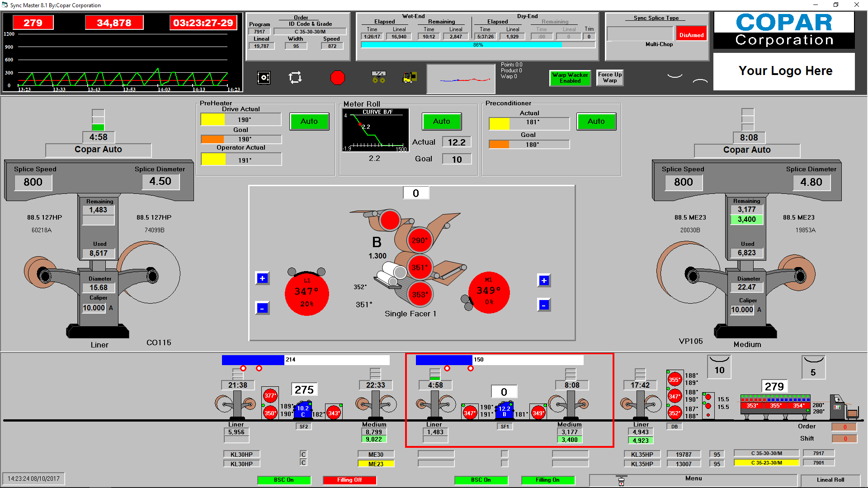Select the up-warp curve icon

coord(700,81)
